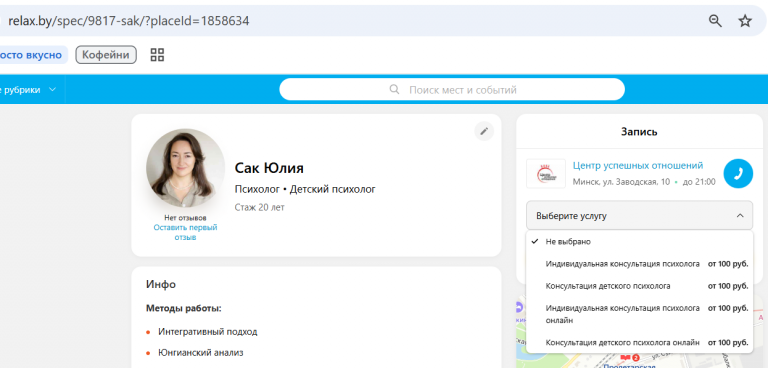Collapse the Выберите услугу dropdown

pos(639,216)
